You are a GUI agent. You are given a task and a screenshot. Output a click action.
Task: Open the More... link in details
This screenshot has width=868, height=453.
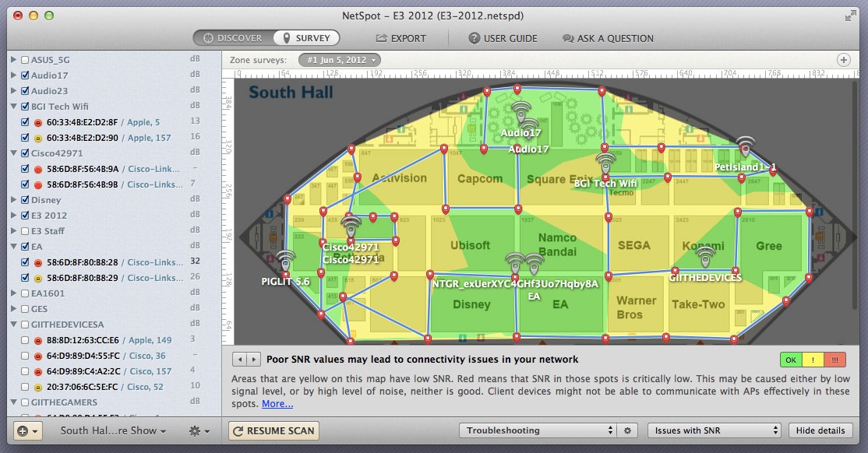tap(277, 404)
